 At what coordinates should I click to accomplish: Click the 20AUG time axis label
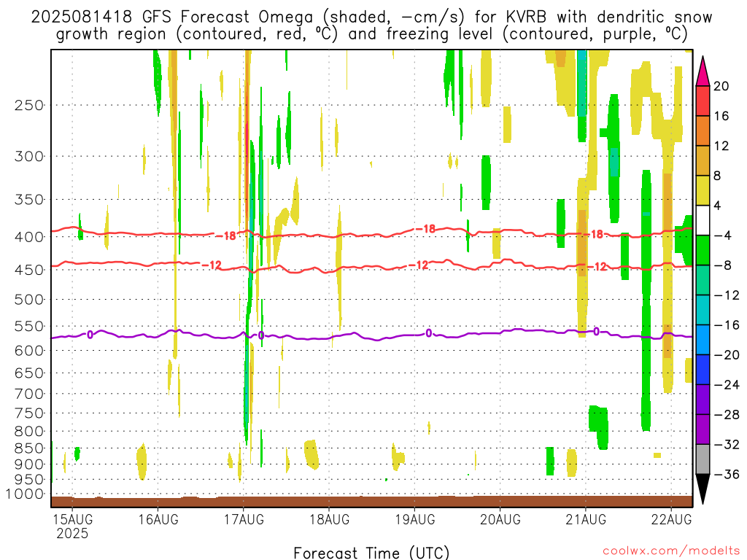[x=500, y=519]
